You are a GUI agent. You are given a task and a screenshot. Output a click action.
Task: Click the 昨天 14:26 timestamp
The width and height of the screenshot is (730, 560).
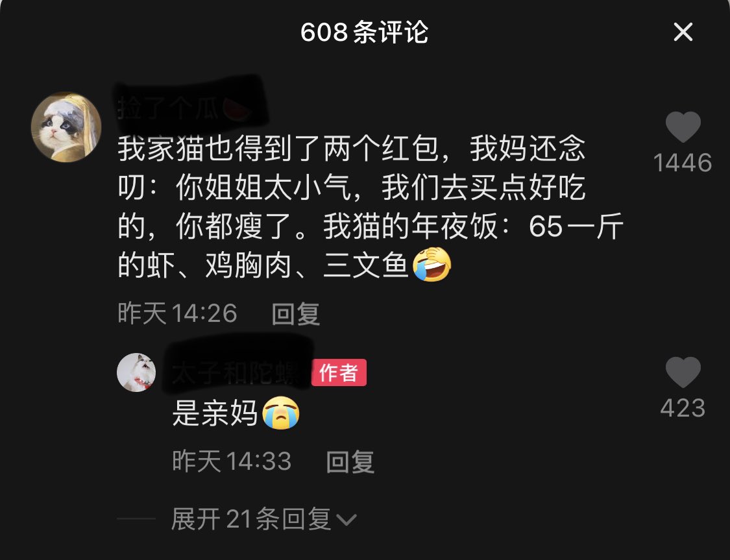point(177,313)
